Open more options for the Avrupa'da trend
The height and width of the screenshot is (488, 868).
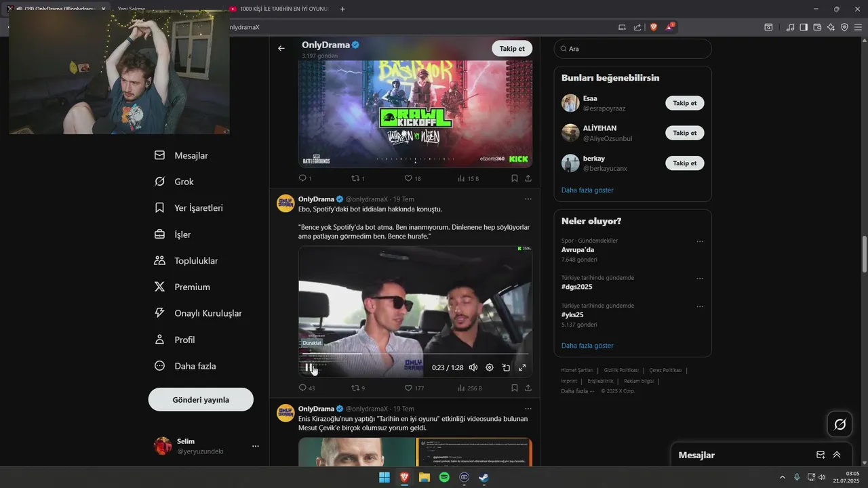tap(700, 241)
